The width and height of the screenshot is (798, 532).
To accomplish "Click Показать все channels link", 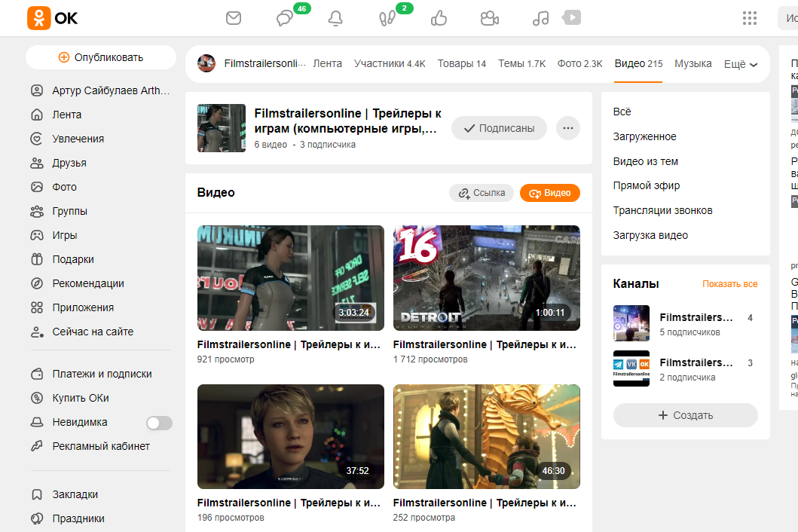I will point(729,284).
